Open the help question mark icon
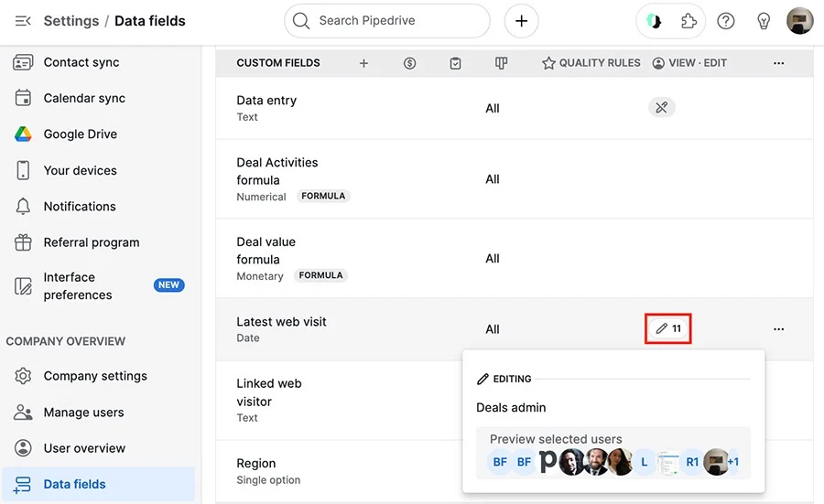 (726, 21)
